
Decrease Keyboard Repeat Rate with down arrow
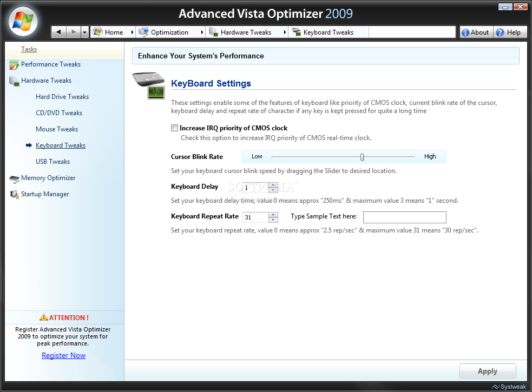(x=273, y=220)
